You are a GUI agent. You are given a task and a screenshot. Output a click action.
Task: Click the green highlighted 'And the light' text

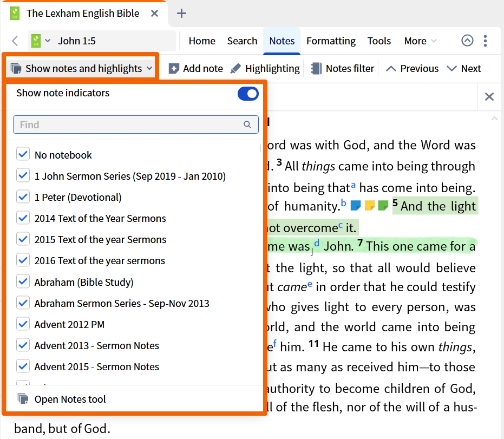pos(438,206)
